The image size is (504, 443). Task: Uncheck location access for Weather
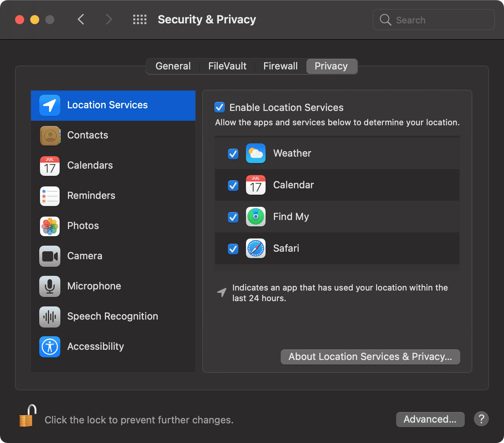pyautogui.click(x=233, y=154)
